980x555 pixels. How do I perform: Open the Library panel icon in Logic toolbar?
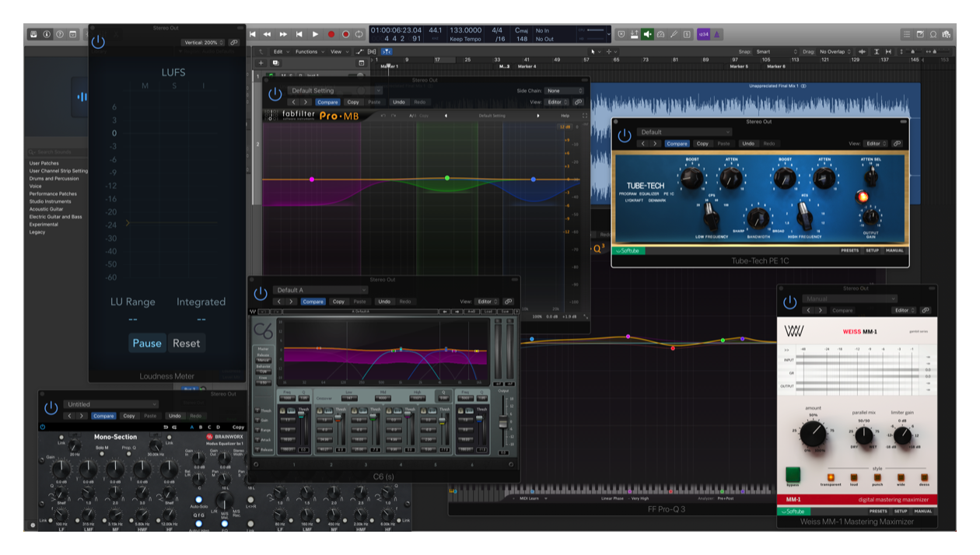tap(33, 34)
